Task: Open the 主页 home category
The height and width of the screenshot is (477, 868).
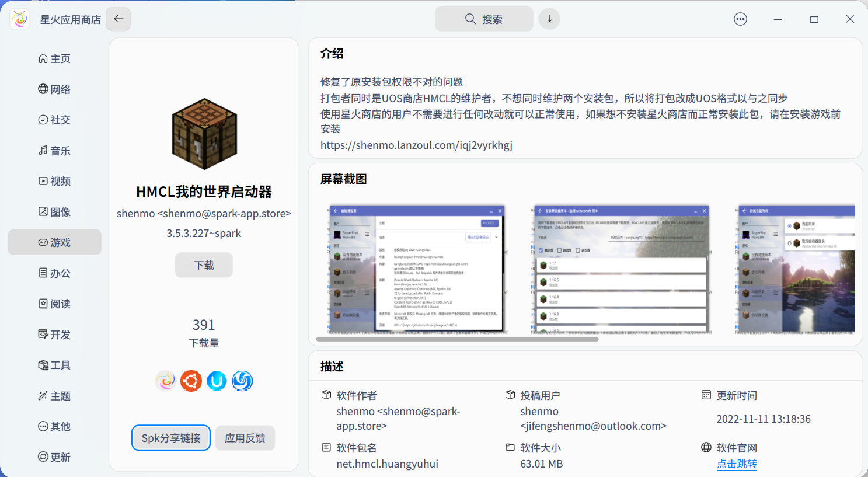Action: coord(55,58)
